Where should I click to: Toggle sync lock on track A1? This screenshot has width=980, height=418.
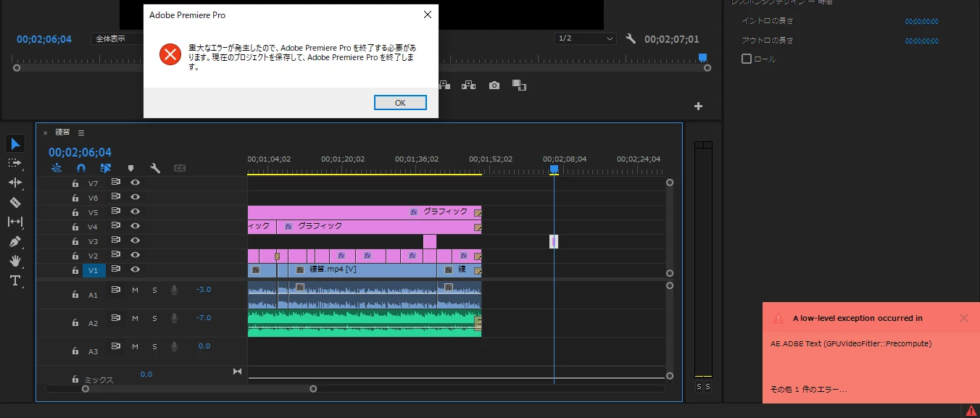[115, 289]
